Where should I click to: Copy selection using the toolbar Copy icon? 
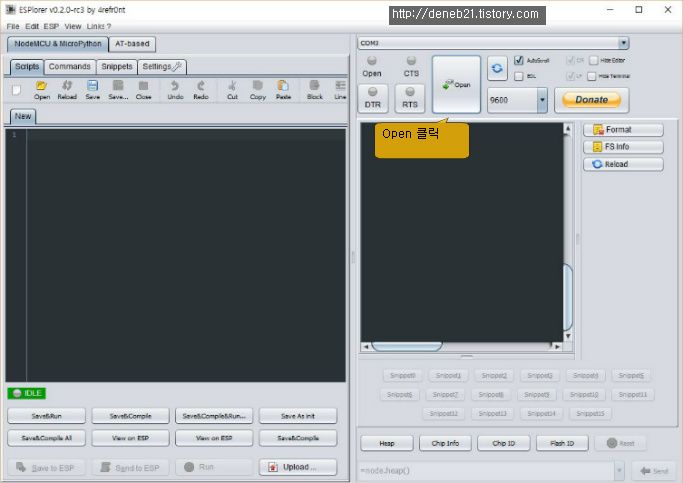[258, 90]
